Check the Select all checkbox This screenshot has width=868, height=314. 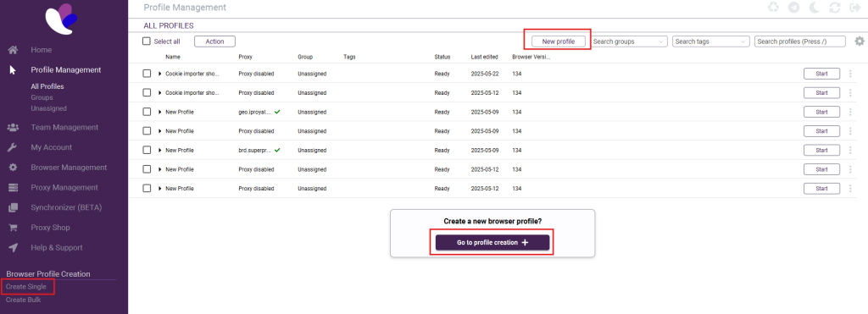(146, 41)
